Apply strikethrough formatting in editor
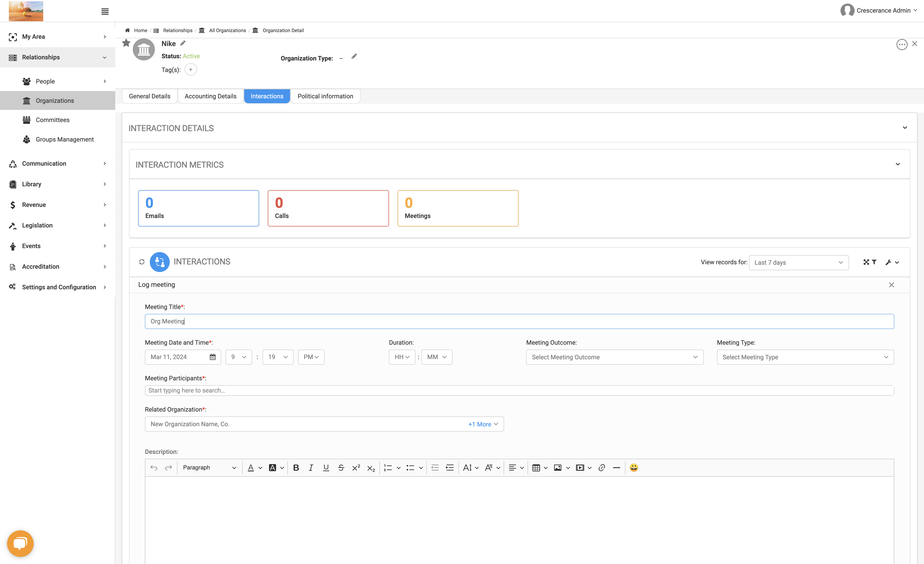 (x=341, y=468)
